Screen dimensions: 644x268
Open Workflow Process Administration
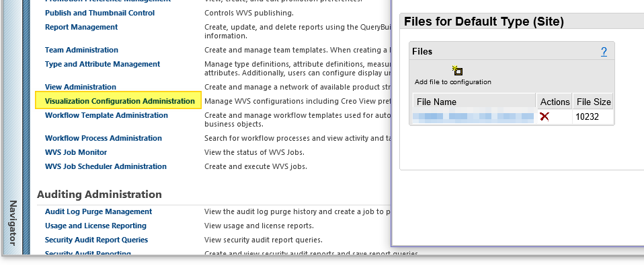103,138
